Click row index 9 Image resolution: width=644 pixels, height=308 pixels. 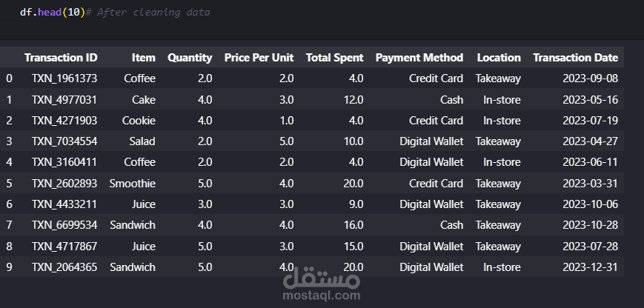click(9, 267)
